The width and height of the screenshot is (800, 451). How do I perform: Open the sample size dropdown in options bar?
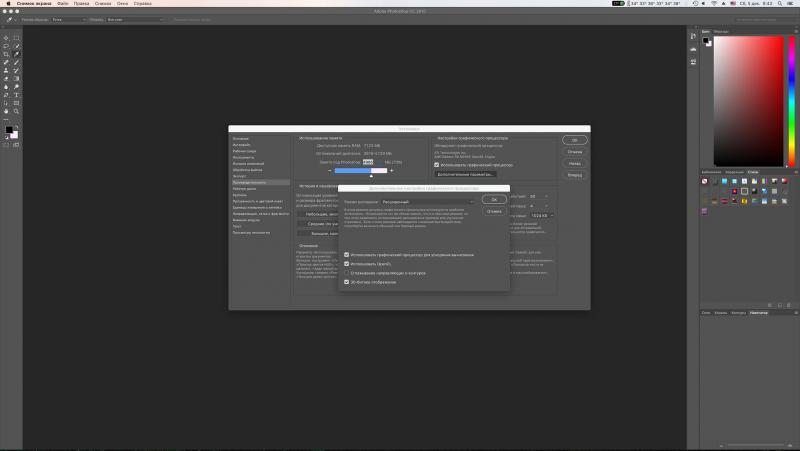[x=69, y=19]
